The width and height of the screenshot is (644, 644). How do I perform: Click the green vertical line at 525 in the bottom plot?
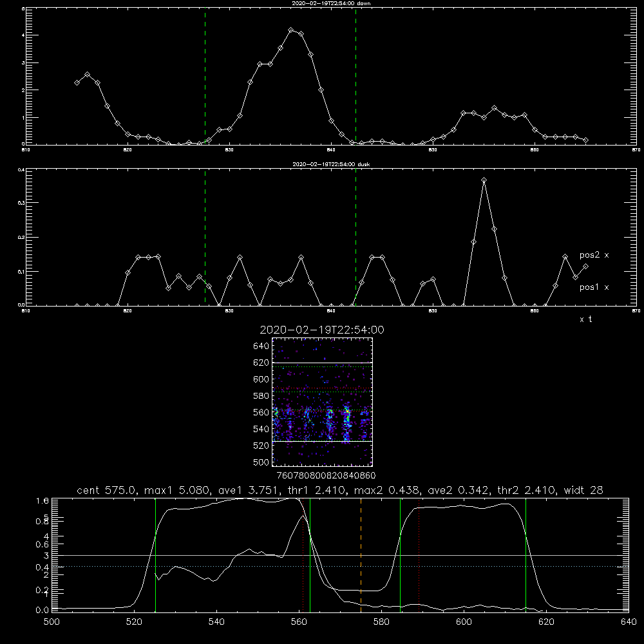(x=155, y=554)
